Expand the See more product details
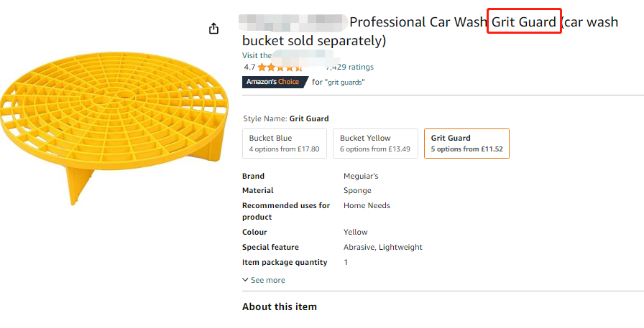Image resolution: width=644 pixels, height=328 pixels. 267,280
